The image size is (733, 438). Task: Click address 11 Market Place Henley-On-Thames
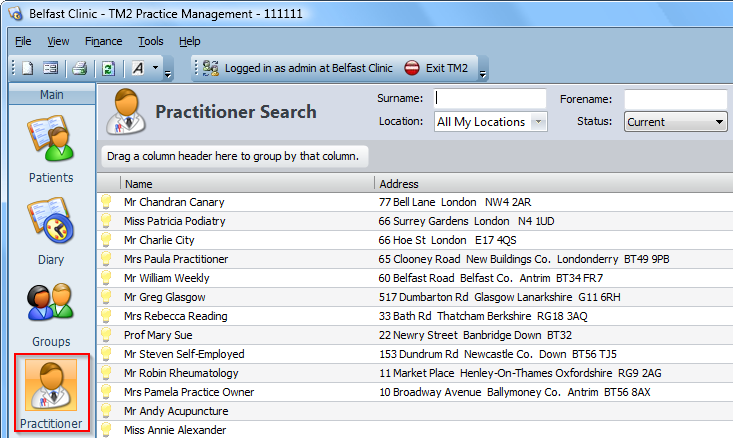tap(520, 373)
